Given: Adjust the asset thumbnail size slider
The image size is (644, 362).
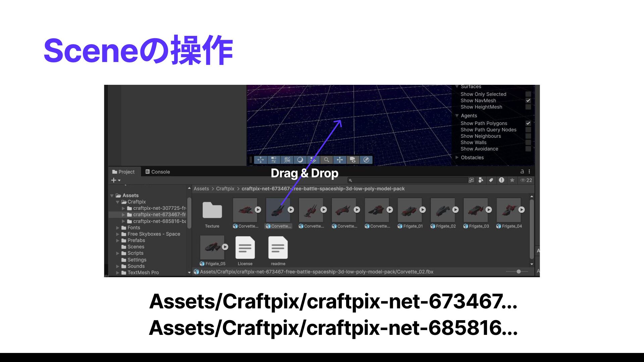Looking at the screenshot, I should [519, 272].
